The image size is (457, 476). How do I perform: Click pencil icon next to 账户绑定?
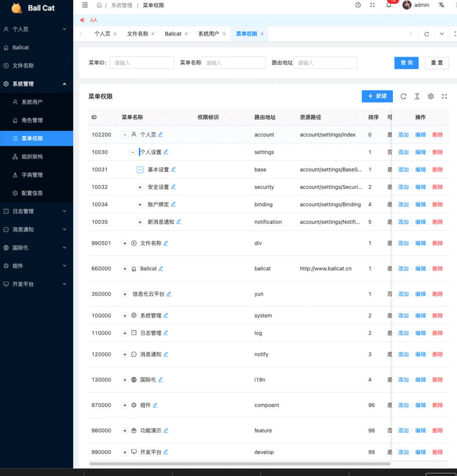(173, 204)
